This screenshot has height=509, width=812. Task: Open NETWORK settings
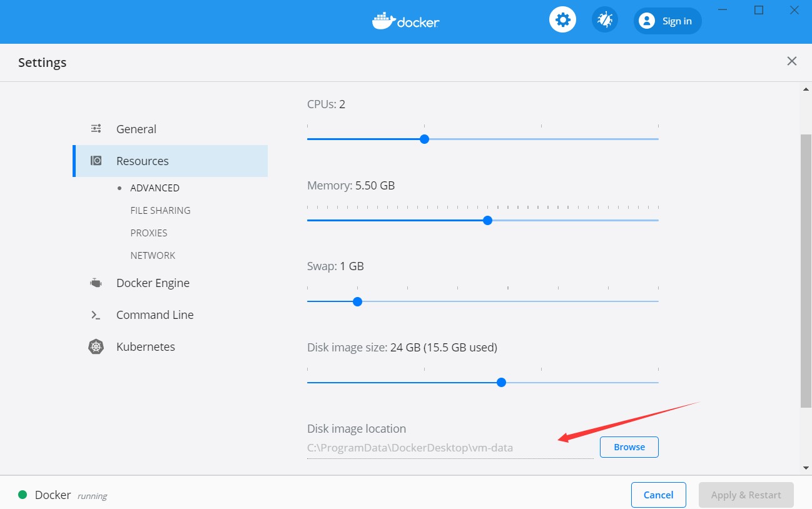153,255
